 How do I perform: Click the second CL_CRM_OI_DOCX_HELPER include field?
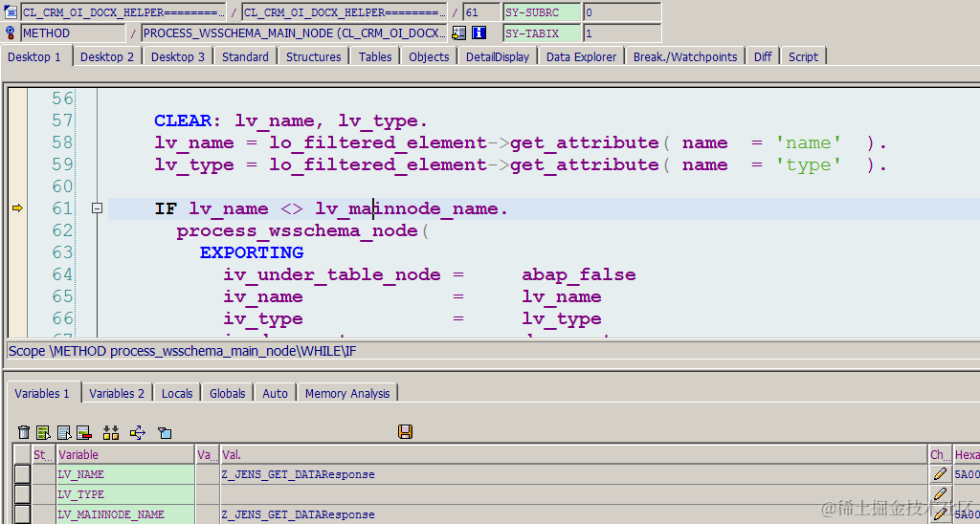345,11
